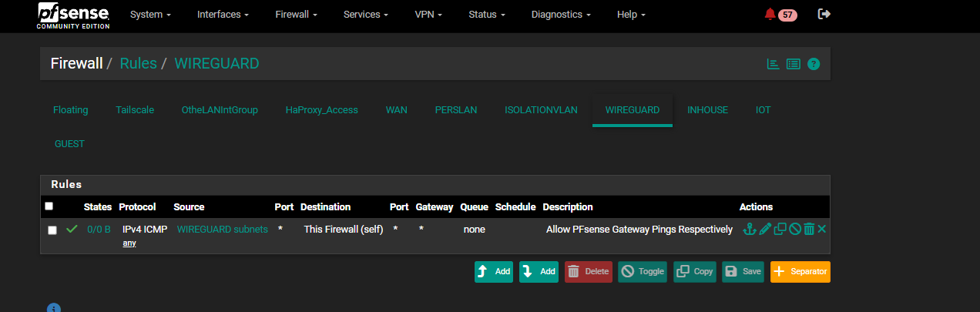This screenshot has height=312, width=980.
Task: Open the help question-mark icon in header
Action: 814,64
